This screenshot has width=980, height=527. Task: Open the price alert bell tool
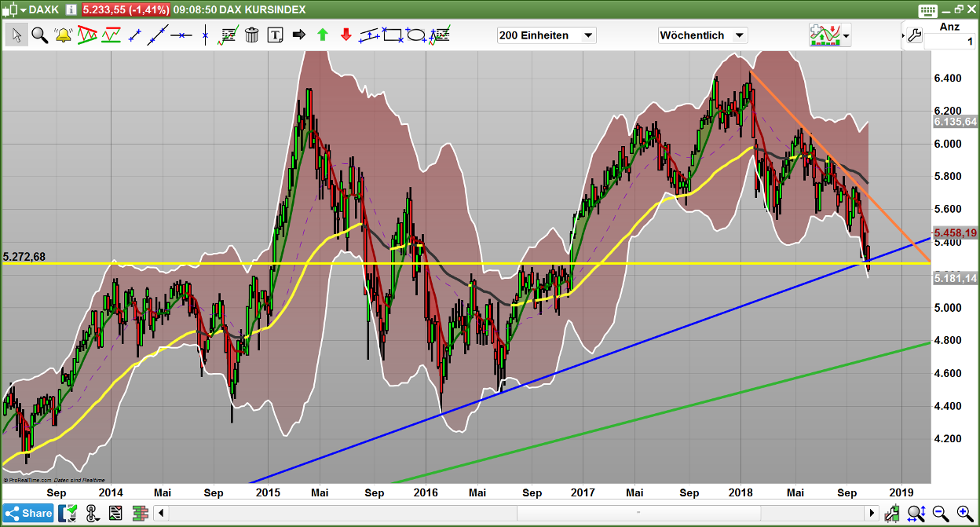[63, 35]
